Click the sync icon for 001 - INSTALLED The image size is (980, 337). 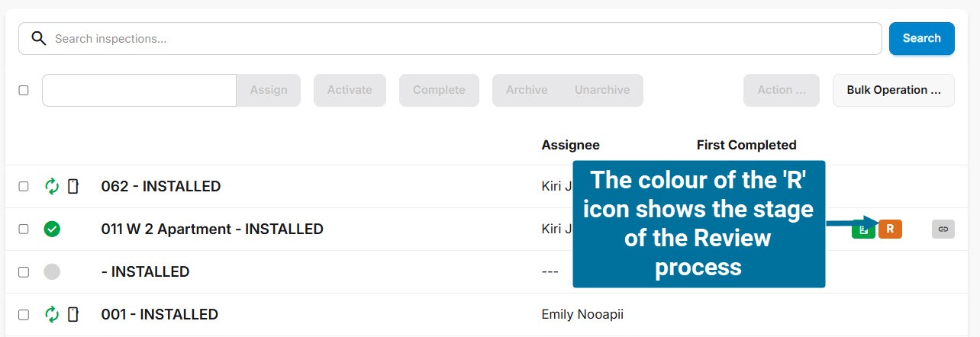[x=52, y=314]
